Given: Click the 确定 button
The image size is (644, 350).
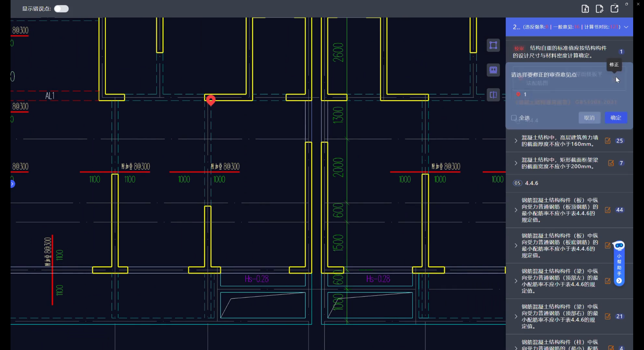Looking at the screenshot, I should click(x=616, y=118).
